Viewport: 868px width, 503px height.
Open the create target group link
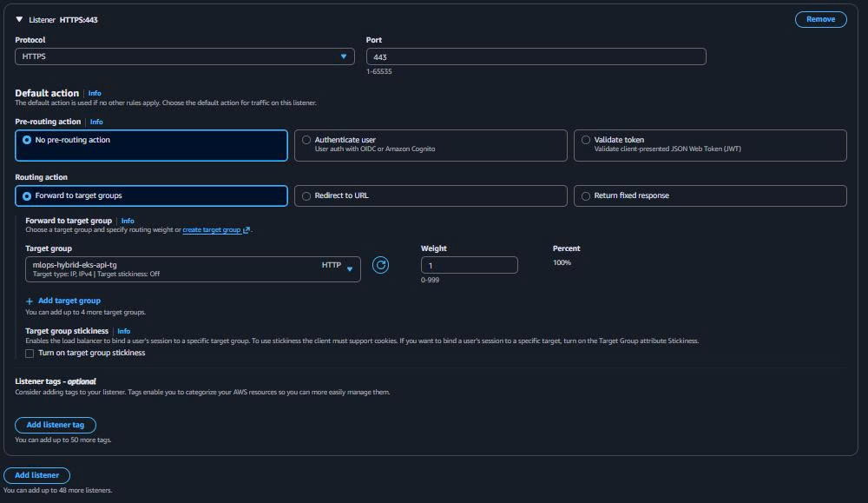coord(211,230)
